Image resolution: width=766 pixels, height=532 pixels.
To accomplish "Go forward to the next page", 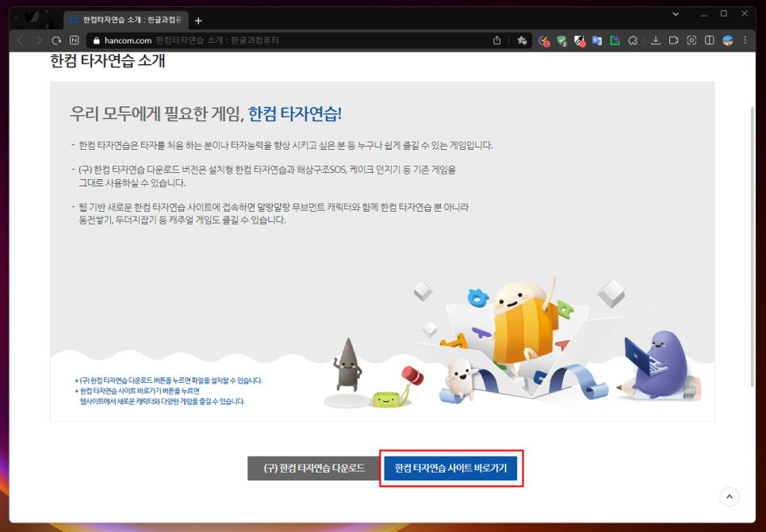I will point(39,40).
